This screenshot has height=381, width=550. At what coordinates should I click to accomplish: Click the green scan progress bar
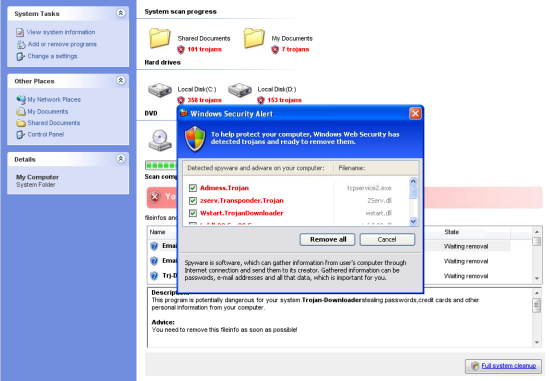[161, 165]
